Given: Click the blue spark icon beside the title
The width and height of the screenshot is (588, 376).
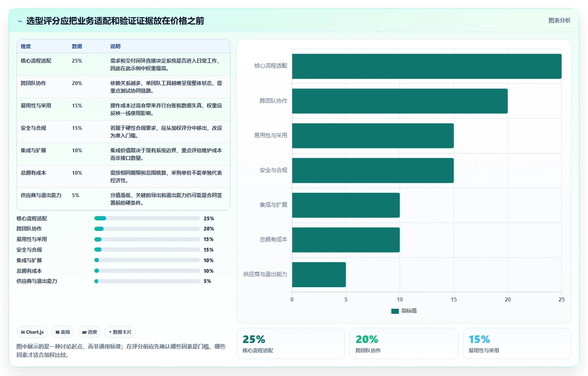Looking at the screenshot, I should pyautogui.click(x=20, y=21).
